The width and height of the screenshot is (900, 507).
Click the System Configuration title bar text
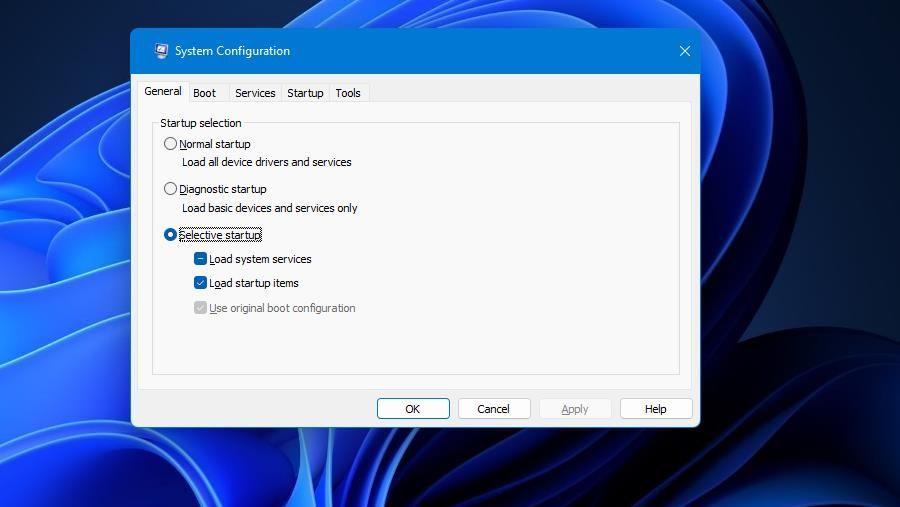coord(232,51)
